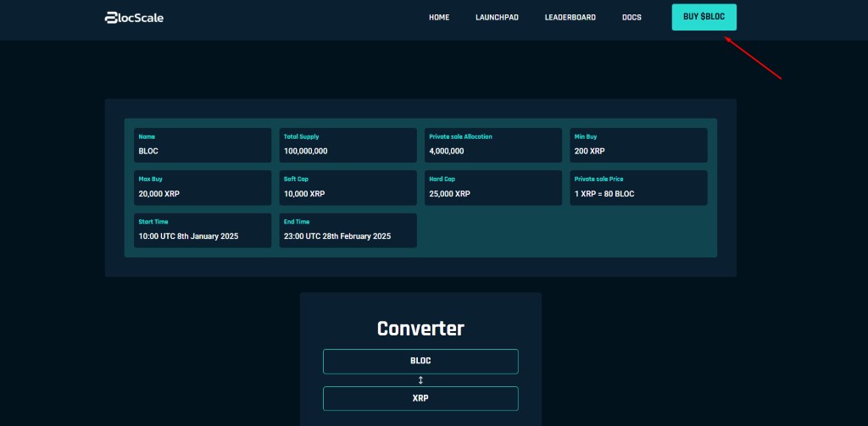This screenshot has height=426, width=868.
Task: Click the Max Buy 20,000 XRP card
Action: [203, 187]
